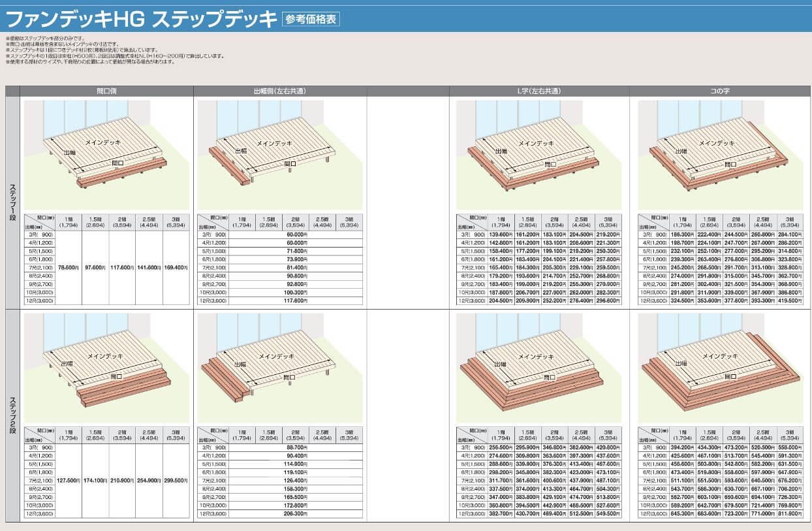Viewport: 812px width, 531px height.
Task: Select the 126,400円 price row
Action: [296, 479]
